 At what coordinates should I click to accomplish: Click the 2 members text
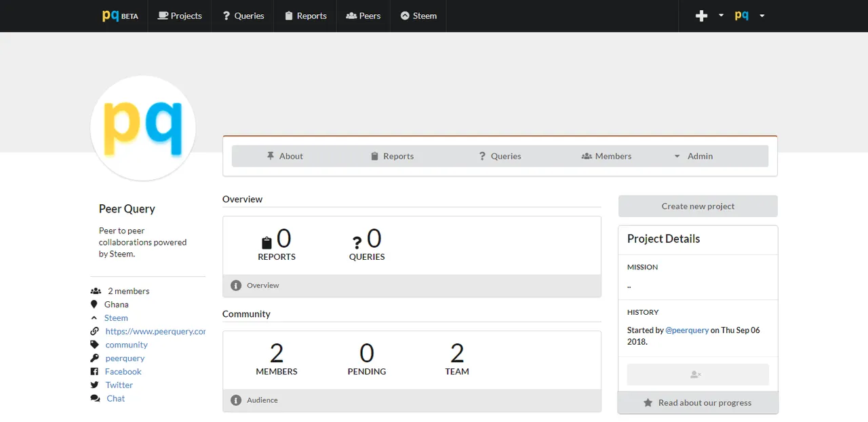coord(129,291)
